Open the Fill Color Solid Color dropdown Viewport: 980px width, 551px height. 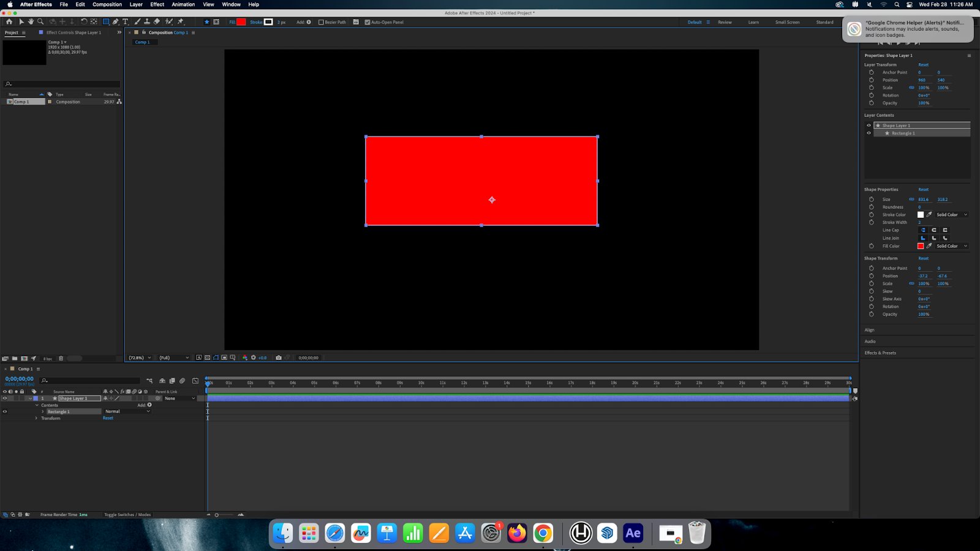tap(952, 246)
